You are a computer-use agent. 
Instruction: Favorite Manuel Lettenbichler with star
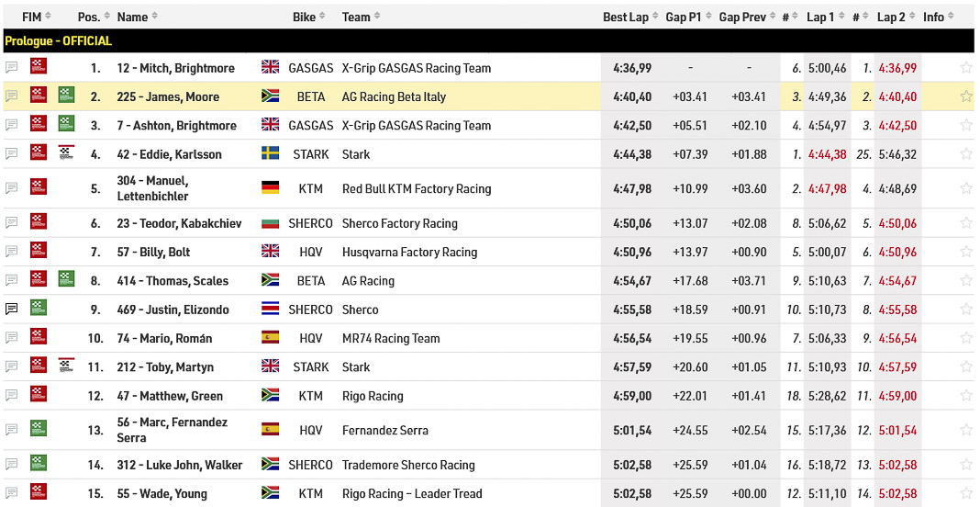pyautogui.click(x=966, y=188)
